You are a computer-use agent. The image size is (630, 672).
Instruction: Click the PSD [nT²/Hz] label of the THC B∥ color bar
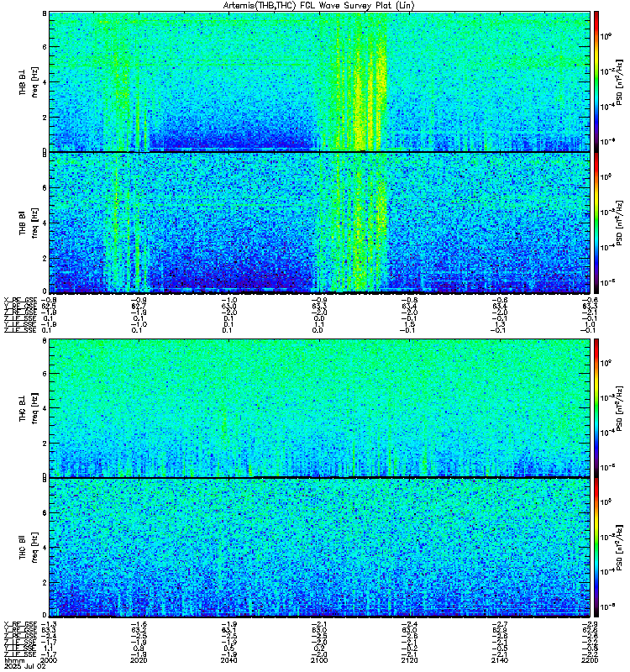coord(620,548)
